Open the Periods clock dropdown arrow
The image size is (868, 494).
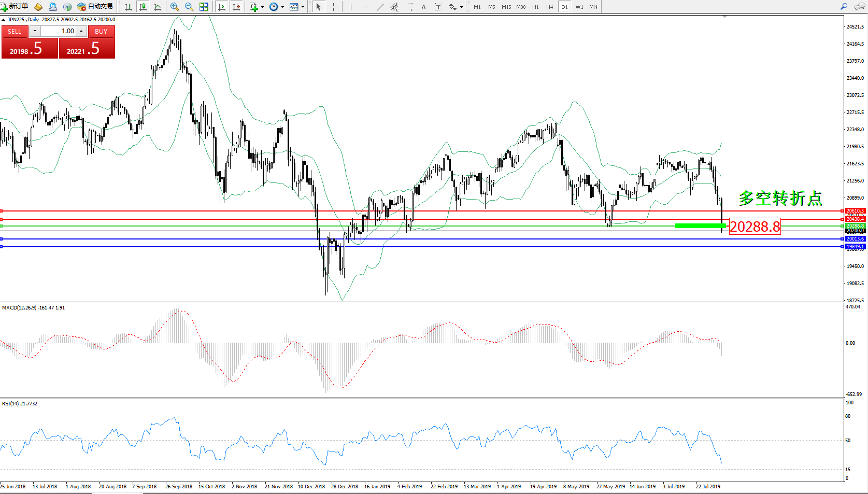point(282,7)
